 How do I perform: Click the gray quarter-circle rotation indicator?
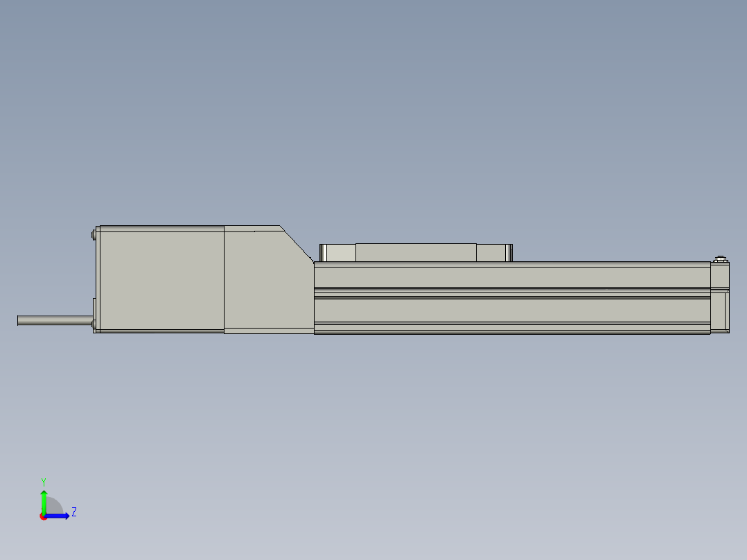(x=53, y=504)
